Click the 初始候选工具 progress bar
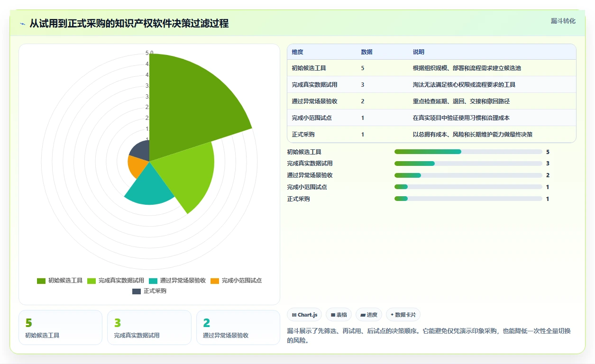Viewport: 595px width, 364px height. (x=468, y=152)
